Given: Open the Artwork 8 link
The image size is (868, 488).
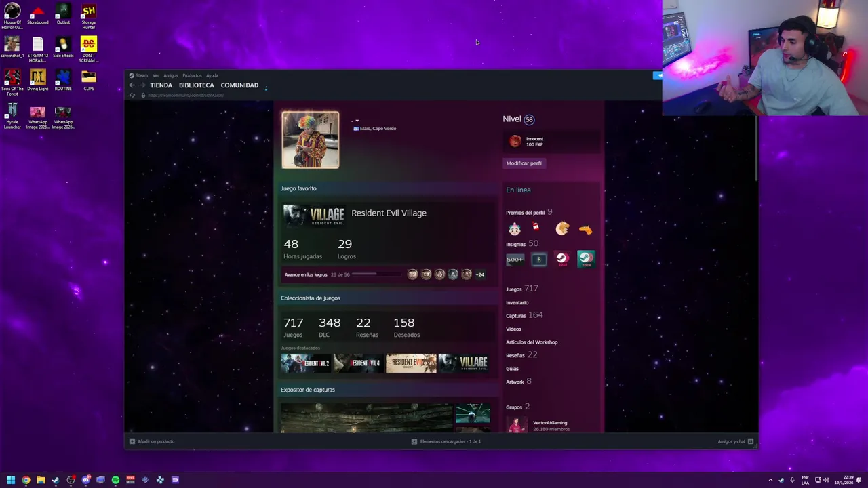Looking at the screenshot, I should click(x=519, y=382).
